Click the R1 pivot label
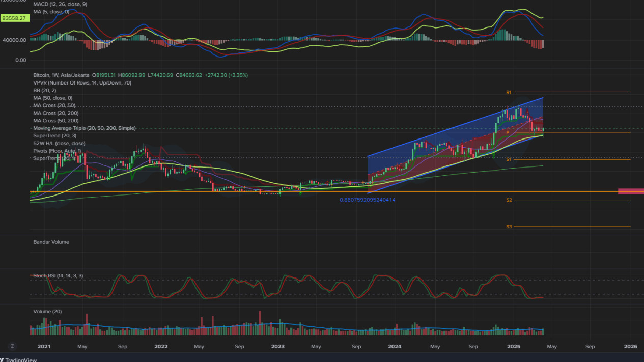The height and width of the screenshot is (362, 644). (509, 92)
